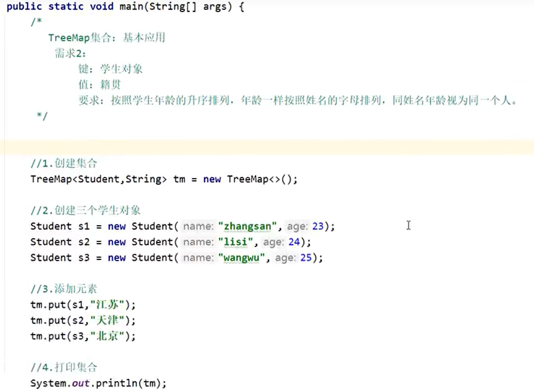The height and width of the screenshot is (392, 534).
Task: Click the age value 25
Action: [306, 258]
